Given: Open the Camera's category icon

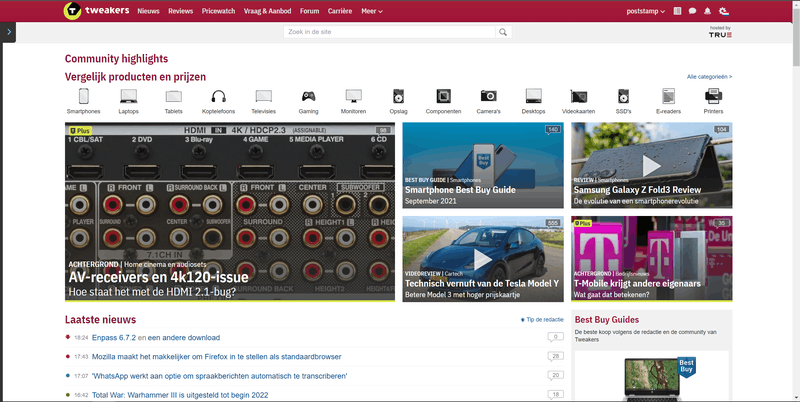Looking at the screenshot, I should (488, 96).
